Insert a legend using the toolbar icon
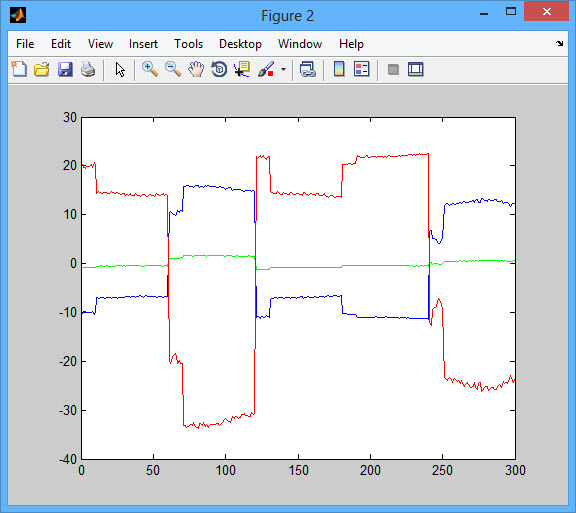This screenshot has width=576, height=513. coord(361,69)
